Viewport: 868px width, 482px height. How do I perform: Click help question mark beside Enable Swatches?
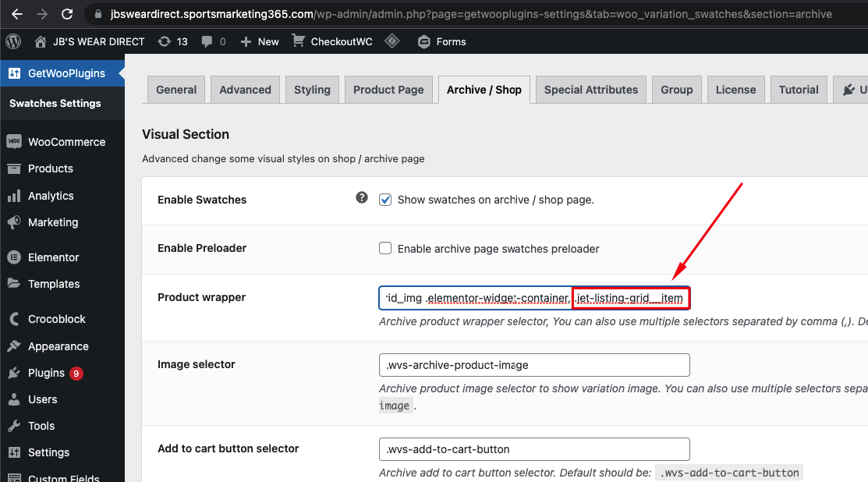click(x=362, y=197)
